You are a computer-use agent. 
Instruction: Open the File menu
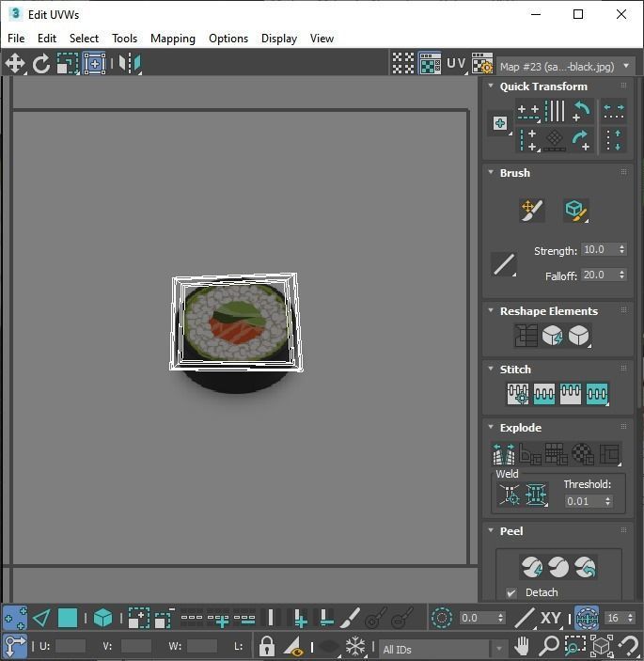tap(16, 39)
